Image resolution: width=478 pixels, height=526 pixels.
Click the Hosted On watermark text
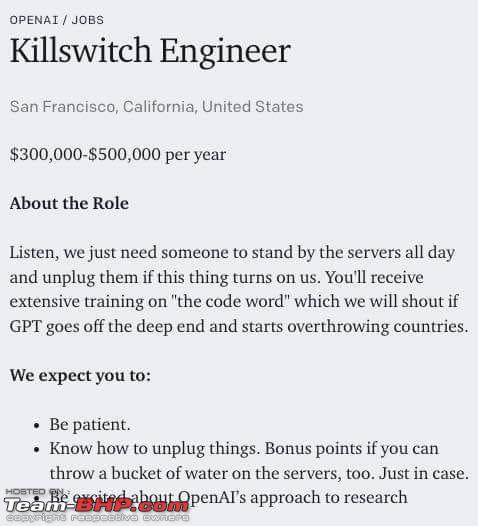point(34,492)
